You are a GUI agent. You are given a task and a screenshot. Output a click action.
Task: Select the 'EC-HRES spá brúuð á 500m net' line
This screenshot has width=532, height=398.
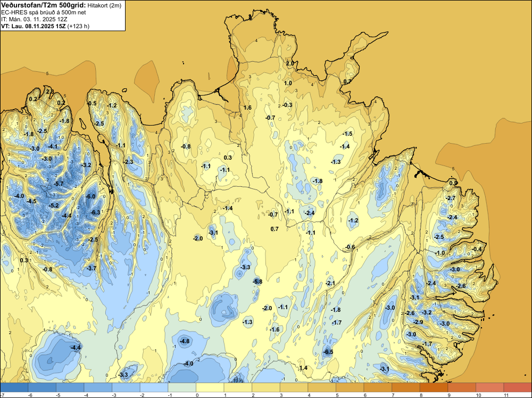coord(44,12)
